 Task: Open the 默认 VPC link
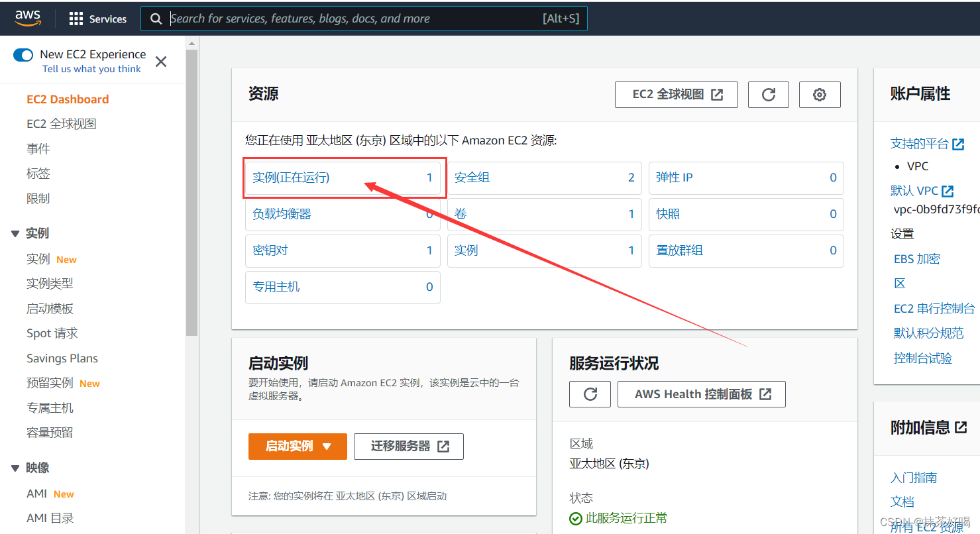(922, 191)
